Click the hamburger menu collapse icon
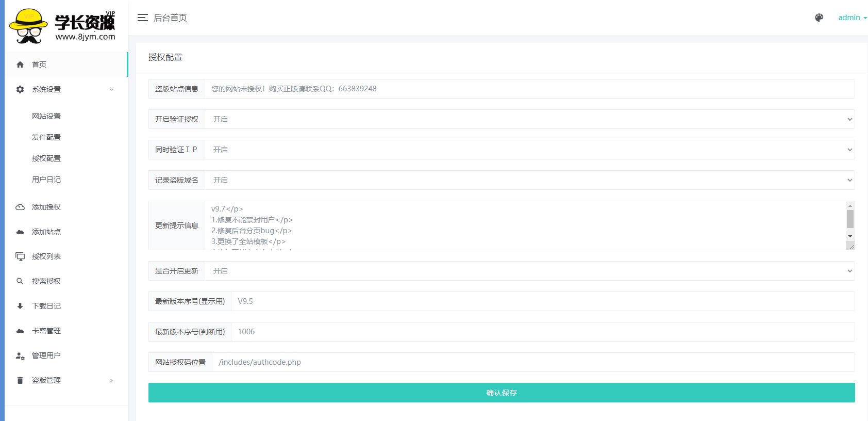This screenshot has height=421, width=868. pos(142,18)
